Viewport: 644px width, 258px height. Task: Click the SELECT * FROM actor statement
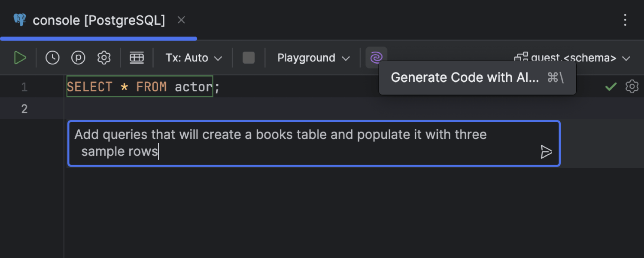pyautogui.click(x=140, y=87)
